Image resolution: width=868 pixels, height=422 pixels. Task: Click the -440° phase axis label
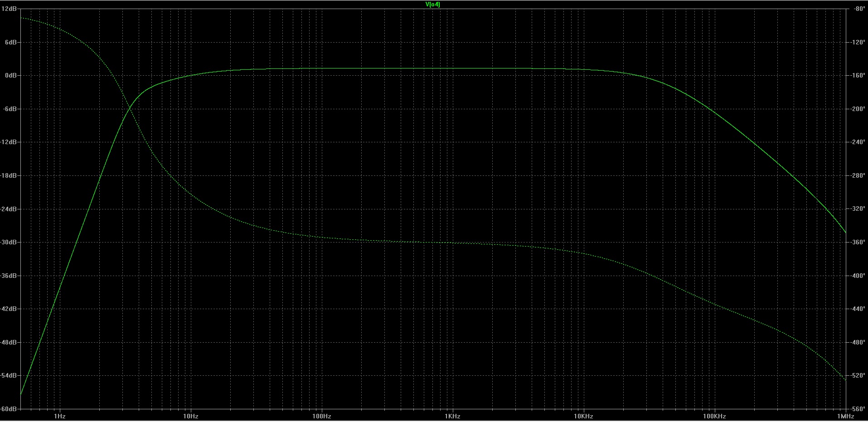coord(858,309)
